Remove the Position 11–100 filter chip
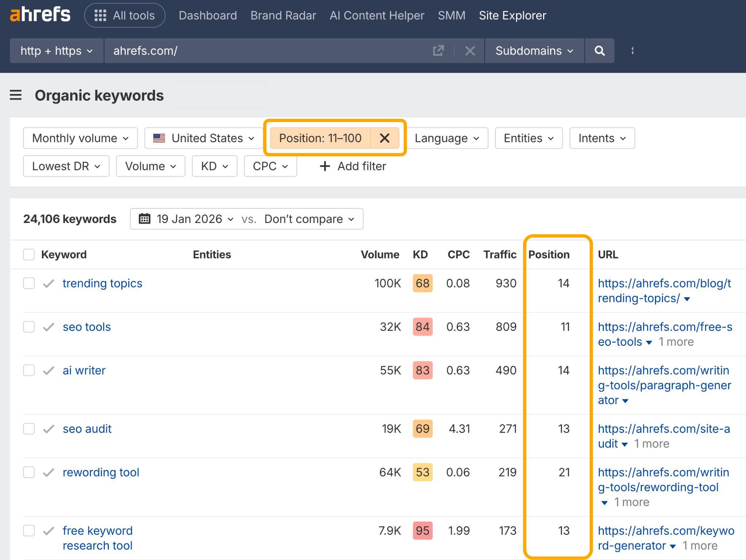Image resolution: width=746 pixels, height=560 pixels. point(385,138)
